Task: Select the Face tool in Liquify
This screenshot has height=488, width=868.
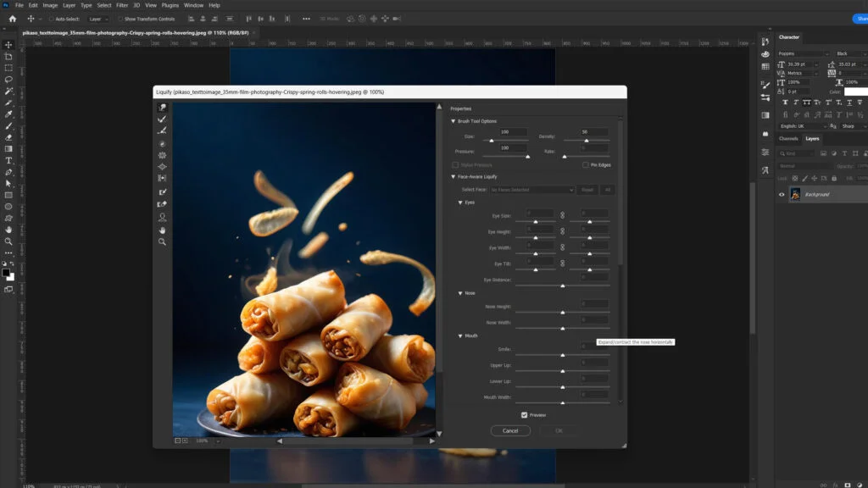Action: [x=162, y=218]
